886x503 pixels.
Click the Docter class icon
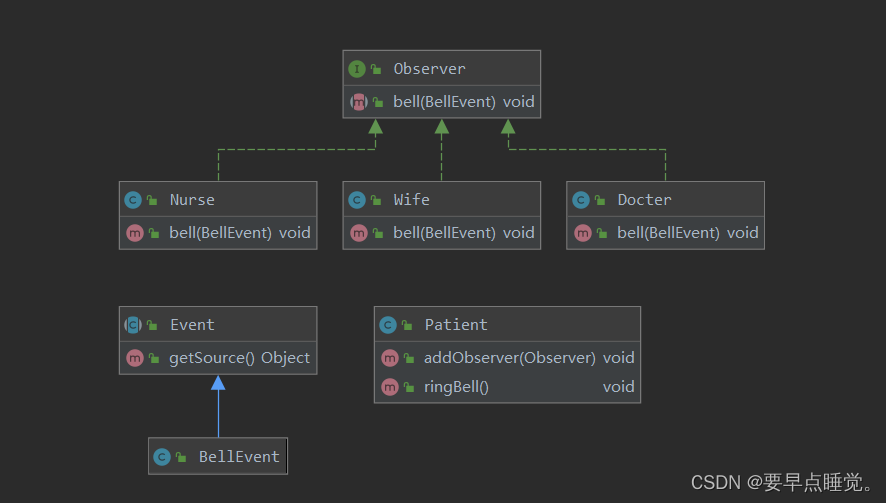[x=581, y=200]
